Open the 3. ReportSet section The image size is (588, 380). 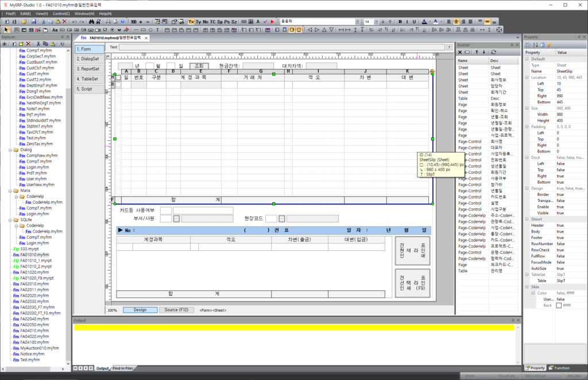point(90,69)
